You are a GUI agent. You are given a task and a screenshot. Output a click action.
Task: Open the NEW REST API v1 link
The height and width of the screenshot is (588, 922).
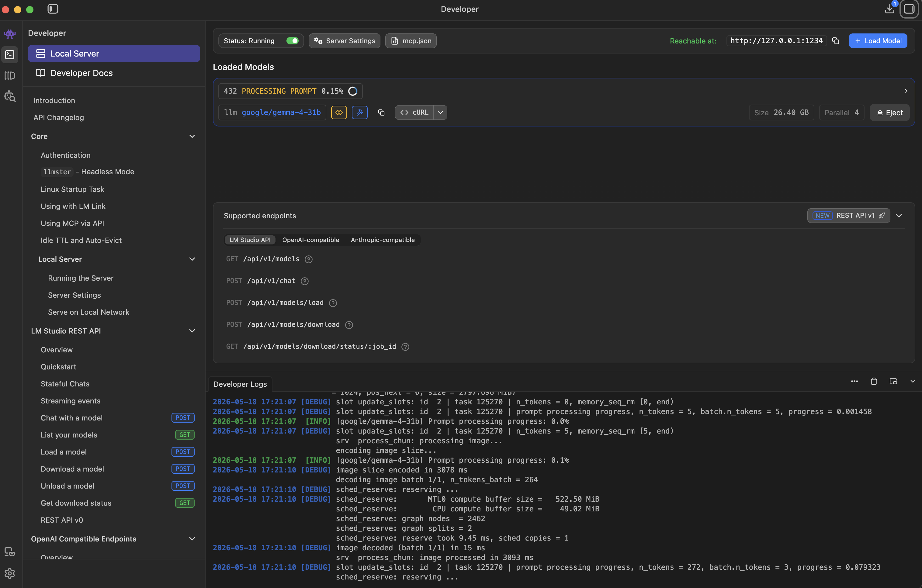(x=848, y=216)
